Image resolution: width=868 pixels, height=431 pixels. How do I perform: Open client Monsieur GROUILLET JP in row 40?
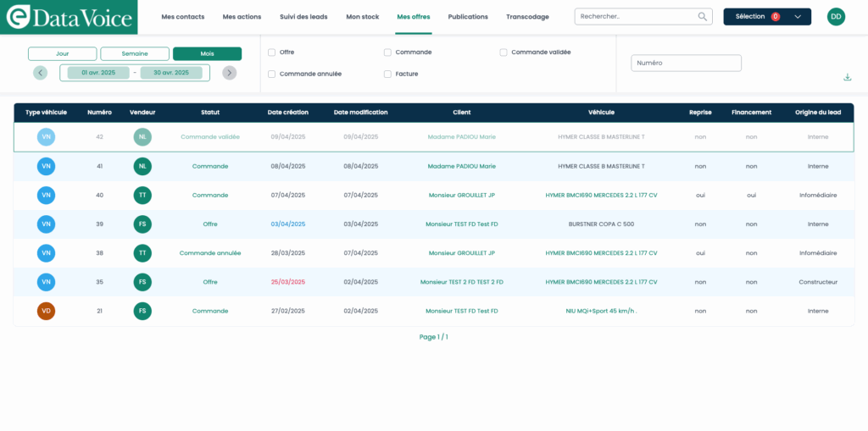pos(461,195)
